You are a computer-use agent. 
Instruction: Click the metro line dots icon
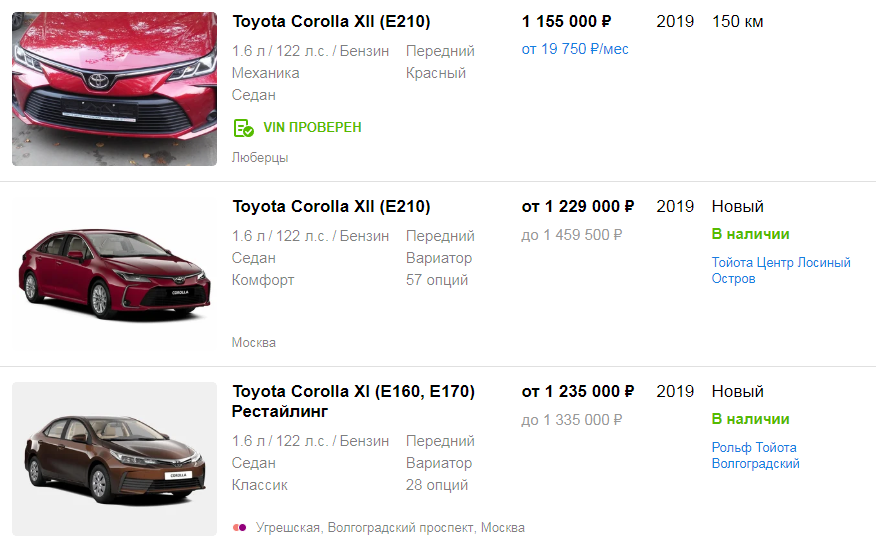(x=240, y=527)
